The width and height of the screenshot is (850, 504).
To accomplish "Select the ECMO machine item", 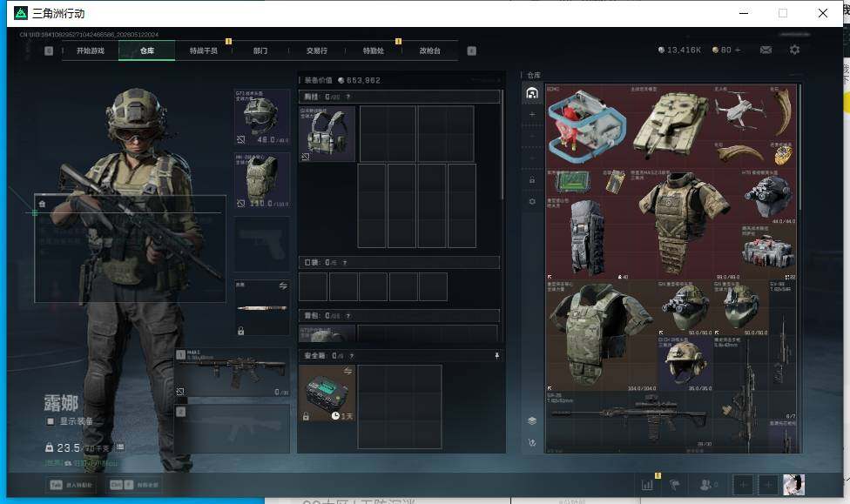I will coord(588,125).
